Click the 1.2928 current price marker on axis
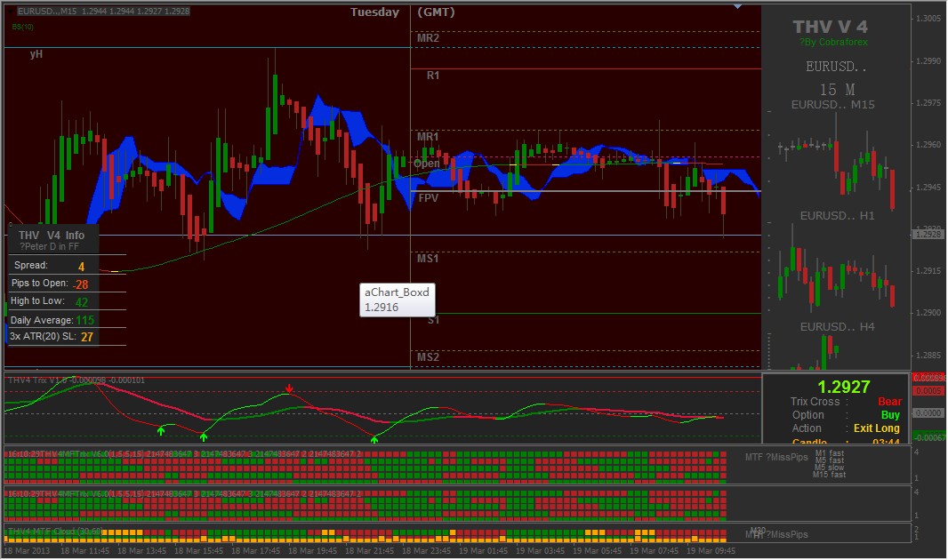 tap(928, 235)
